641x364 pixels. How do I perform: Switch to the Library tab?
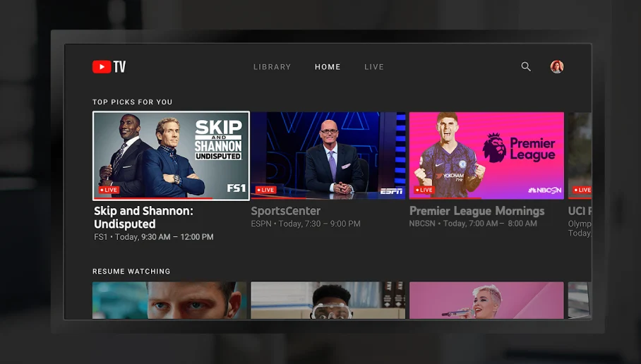pyautogui.click(x=272, y=67)
